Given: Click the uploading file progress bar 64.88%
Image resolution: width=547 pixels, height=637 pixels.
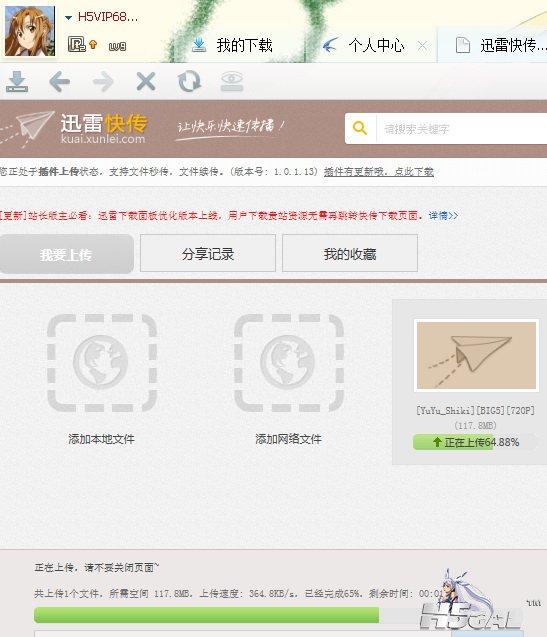Looking at the screenshot, I should click(475, 442).
